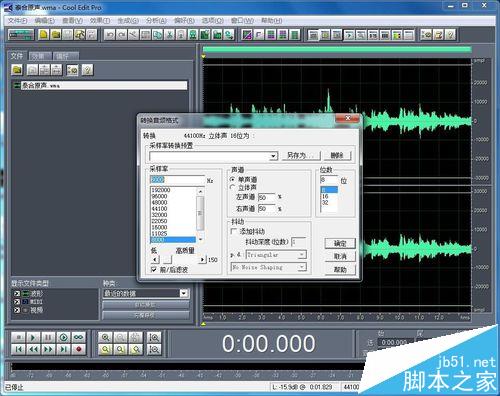
Task: Click the 确定 (OK) button in the dialog
Action: coord(340,243)
